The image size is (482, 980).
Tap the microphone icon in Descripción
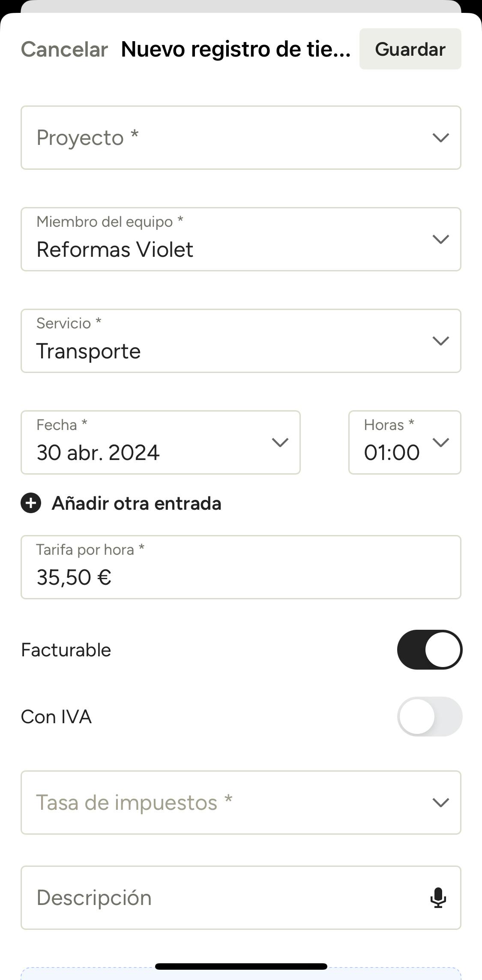coord(438,897)
